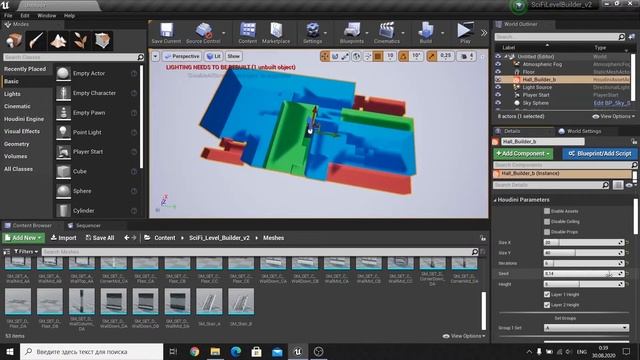Adjust the Size X slider

point(584,242)
